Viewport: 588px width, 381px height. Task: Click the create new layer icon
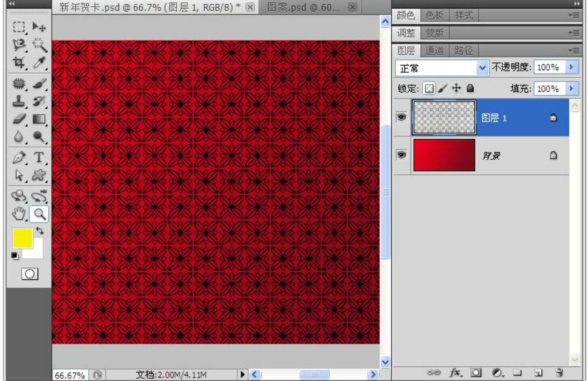538,373
